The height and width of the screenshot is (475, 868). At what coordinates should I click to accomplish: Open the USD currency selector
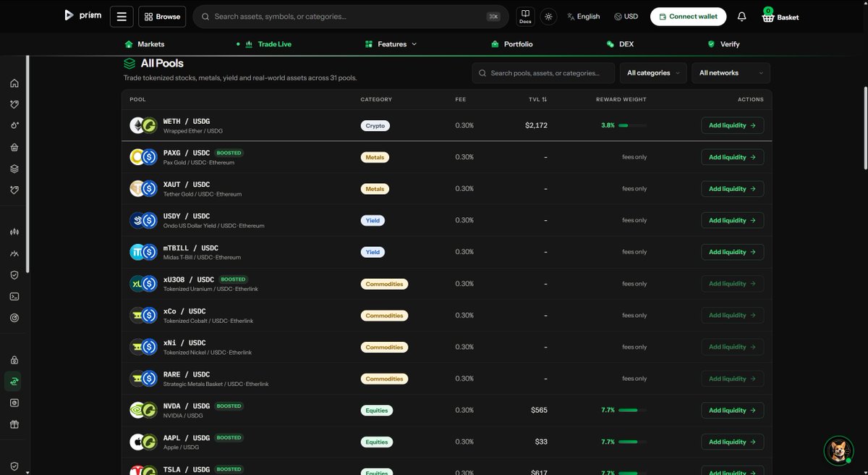tap(626, 16)
